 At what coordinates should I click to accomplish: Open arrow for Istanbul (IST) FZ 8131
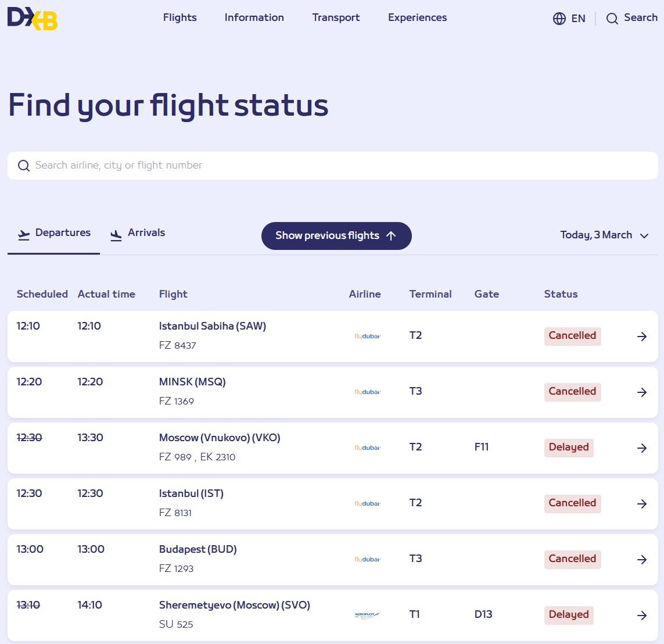pos(642,504)
